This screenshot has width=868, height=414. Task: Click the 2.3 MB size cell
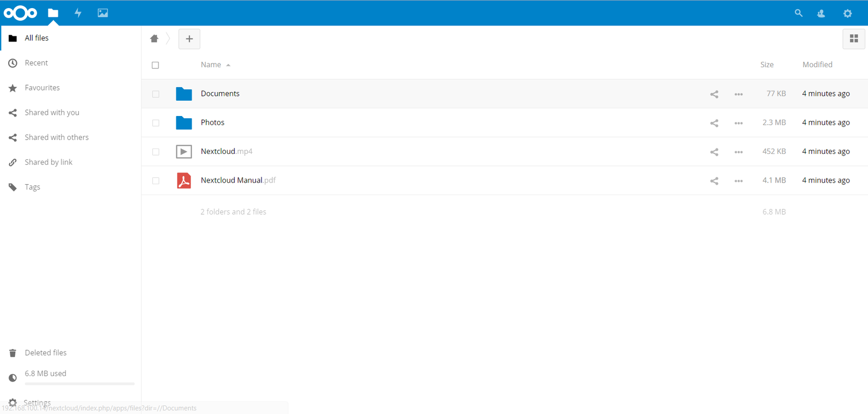pyautogui.click(x=774, y=122)
